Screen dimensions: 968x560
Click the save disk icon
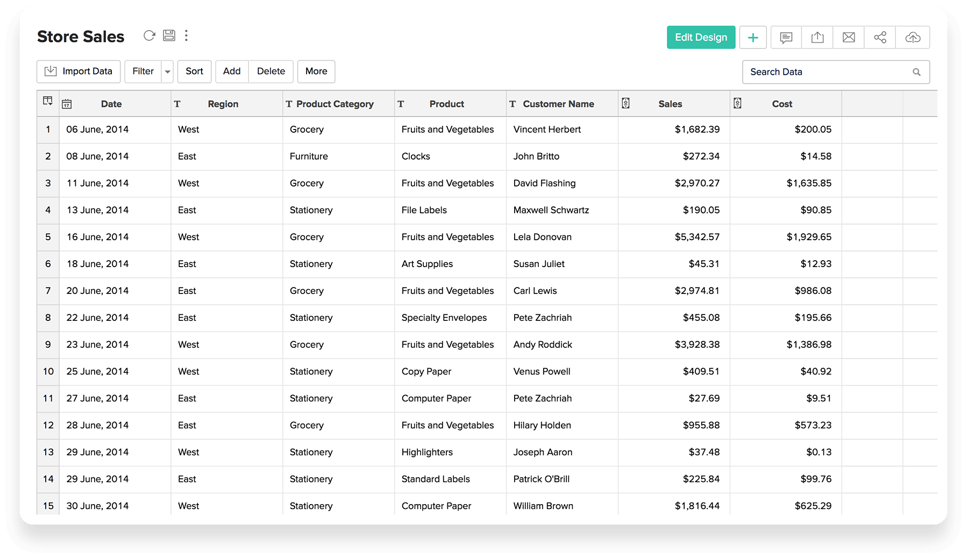click(169, 36)
